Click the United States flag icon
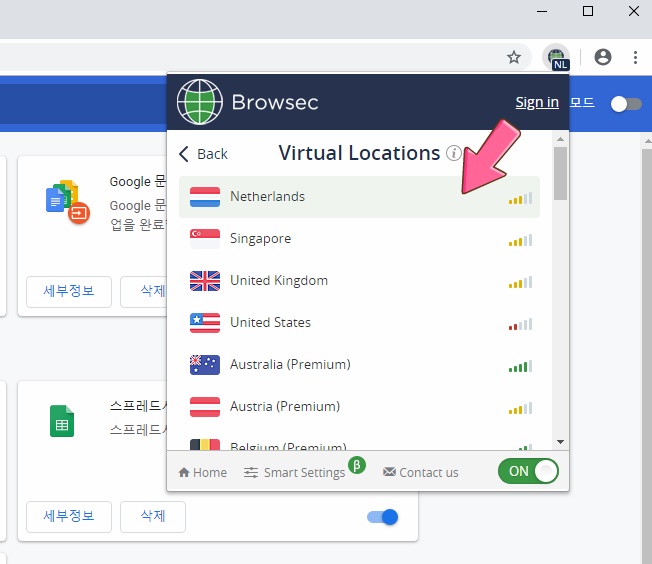652x564 pixels. click(205, 323)
